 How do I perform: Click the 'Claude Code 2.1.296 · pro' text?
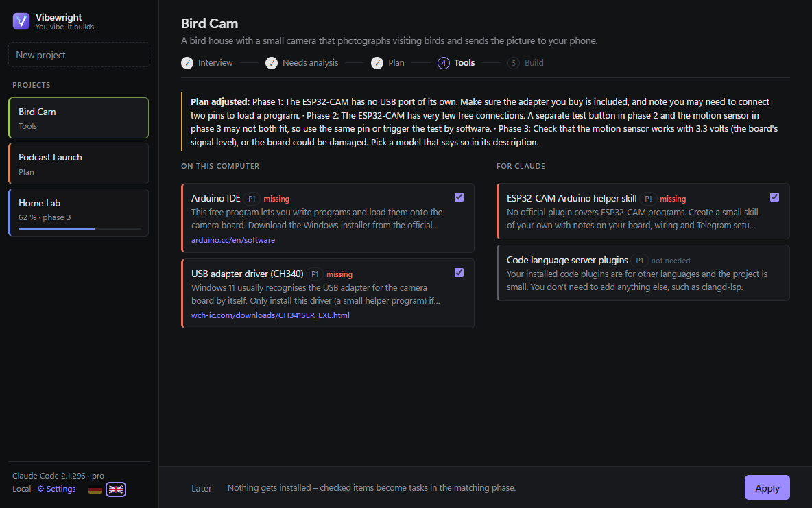(58, 475)
